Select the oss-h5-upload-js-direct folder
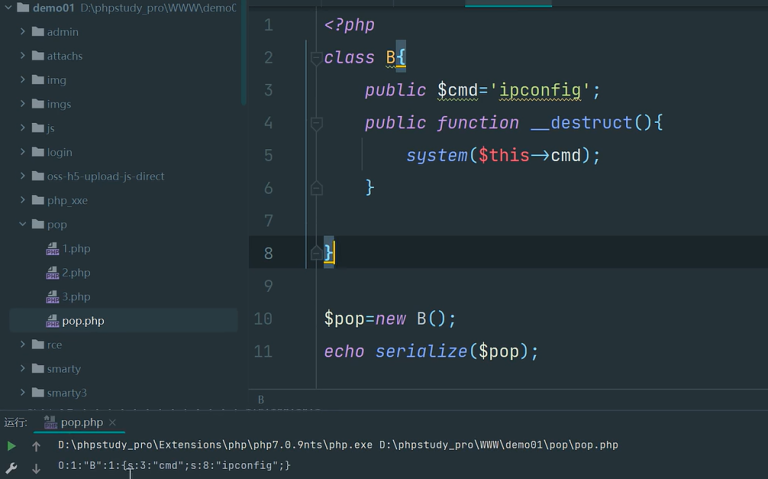768x479 pixels. 105,177
